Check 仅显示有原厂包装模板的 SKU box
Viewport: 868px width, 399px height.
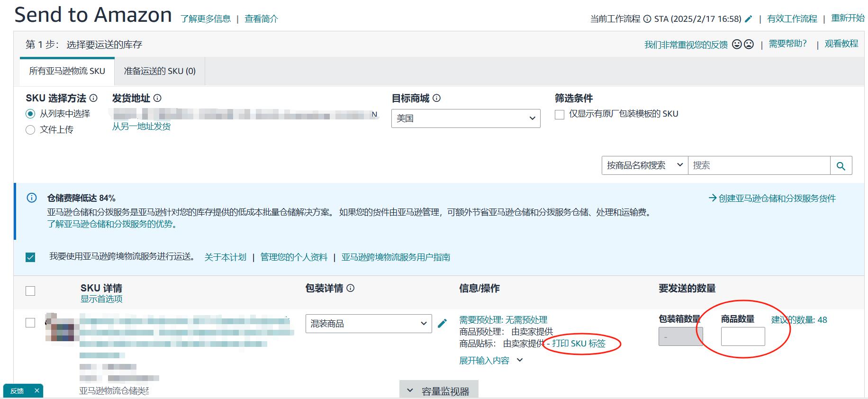[560, 114]
